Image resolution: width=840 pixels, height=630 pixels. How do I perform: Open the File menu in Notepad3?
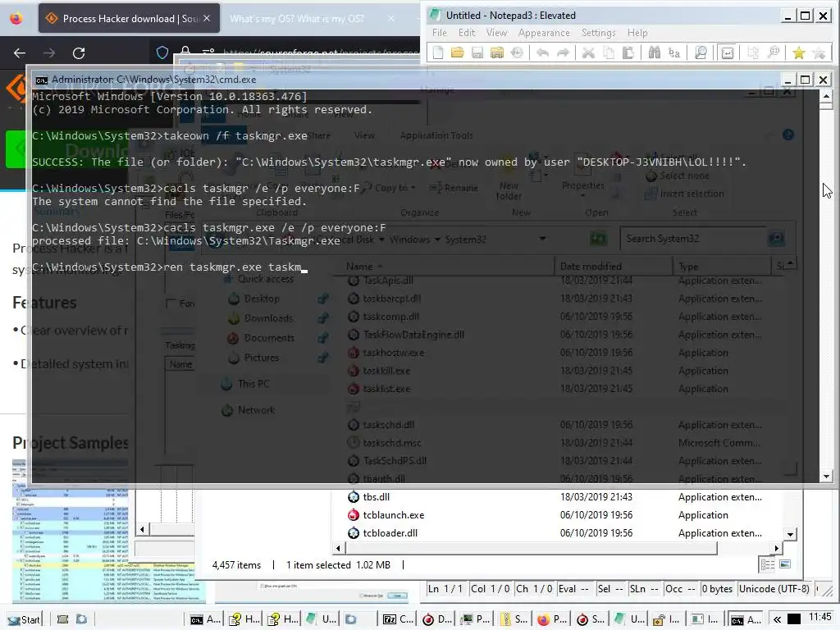[440, 33]
